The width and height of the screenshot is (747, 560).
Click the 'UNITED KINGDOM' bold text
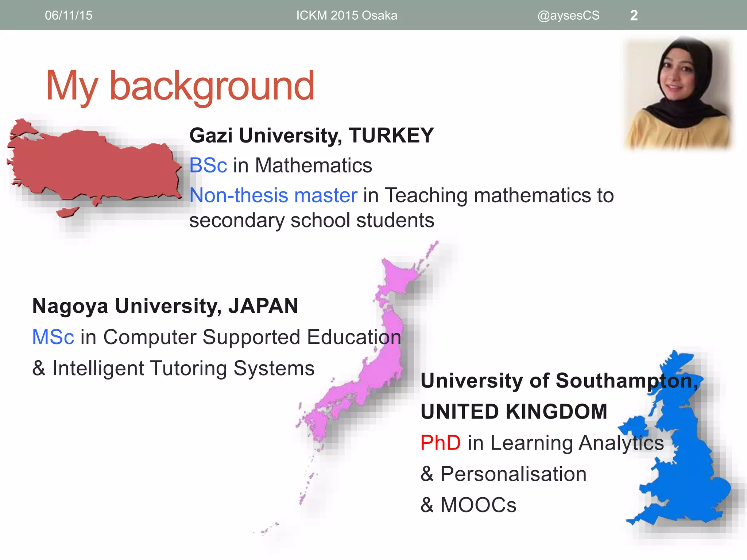point(514,412)
